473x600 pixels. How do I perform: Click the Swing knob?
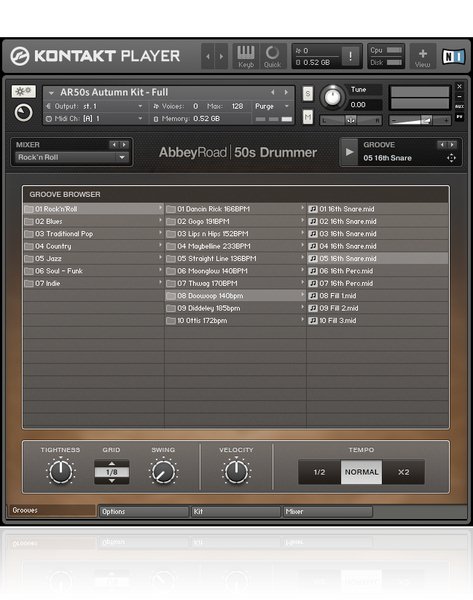[163, 472]
